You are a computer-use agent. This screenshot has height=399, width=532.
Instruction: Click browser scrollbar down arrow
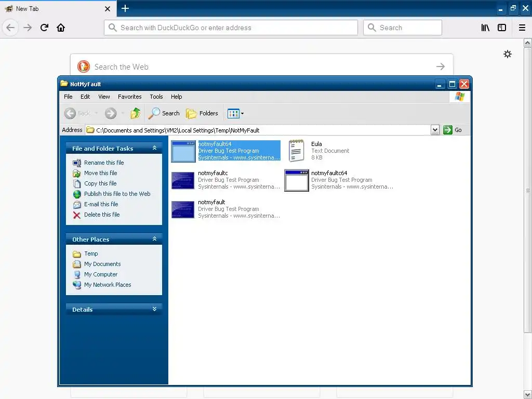pyautogui.click(x=528, y=395)
